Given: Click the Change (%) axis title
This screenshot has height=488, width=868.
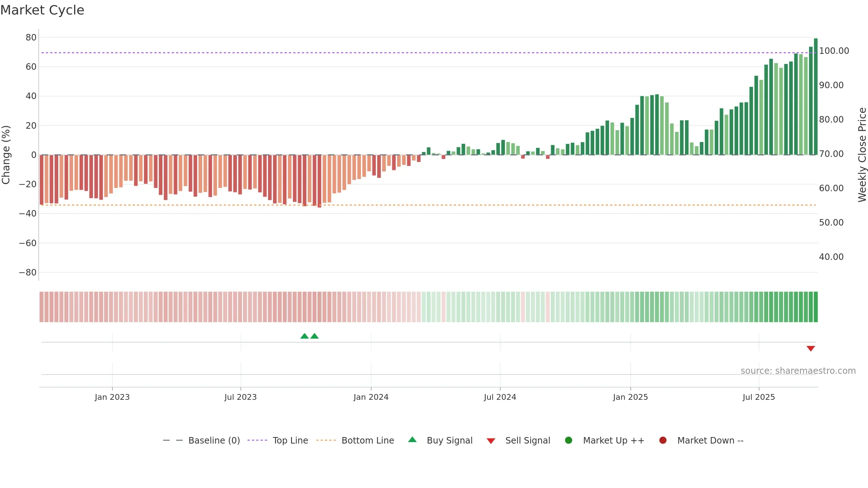Looking at the screenshot, I should (6, 155).
